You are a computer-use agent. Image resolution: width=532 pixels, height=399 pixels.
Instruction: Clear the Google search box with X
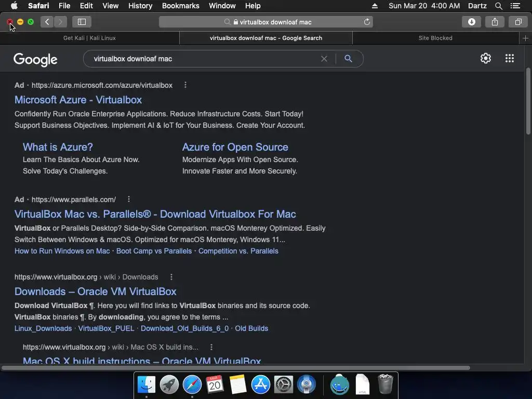tap(324, 59)
